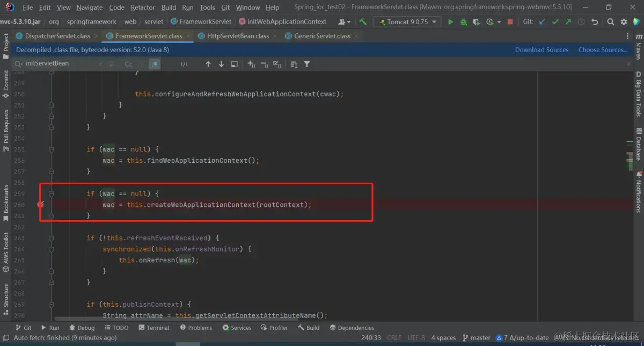Open the Problems tool window
This screenshot has height=346, width=644.
(x=196, y=328)
